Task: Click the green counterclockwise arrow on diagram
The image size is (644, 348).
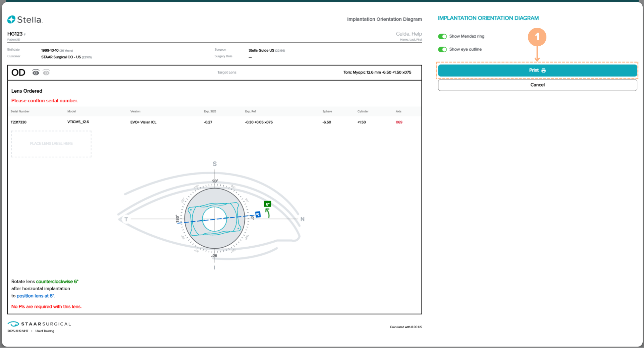Action: click(268, 213)
